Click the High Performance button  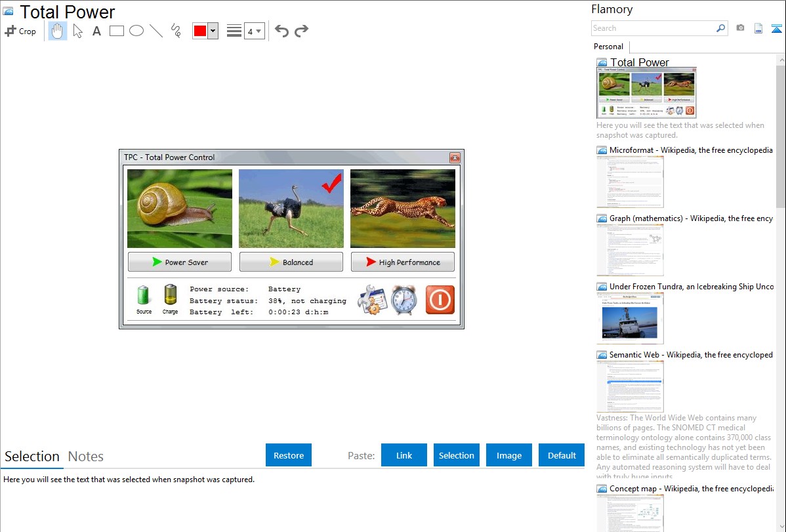[x=403, y=262]
